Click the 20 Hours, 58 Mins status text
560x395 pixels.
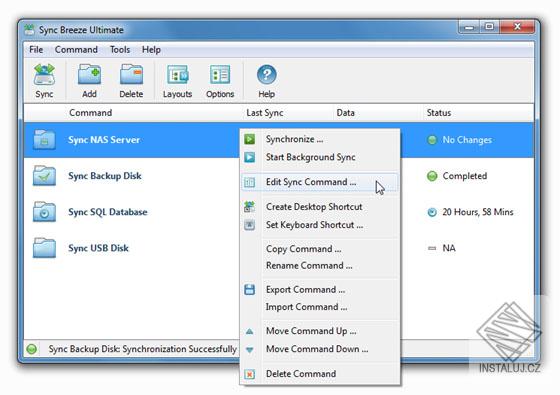coord(478,212)
